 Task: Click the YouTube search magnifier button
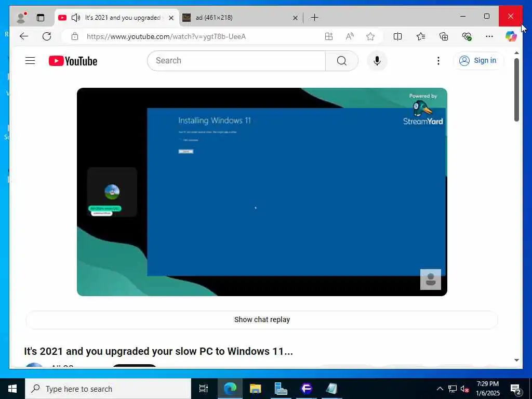[342, 61]
